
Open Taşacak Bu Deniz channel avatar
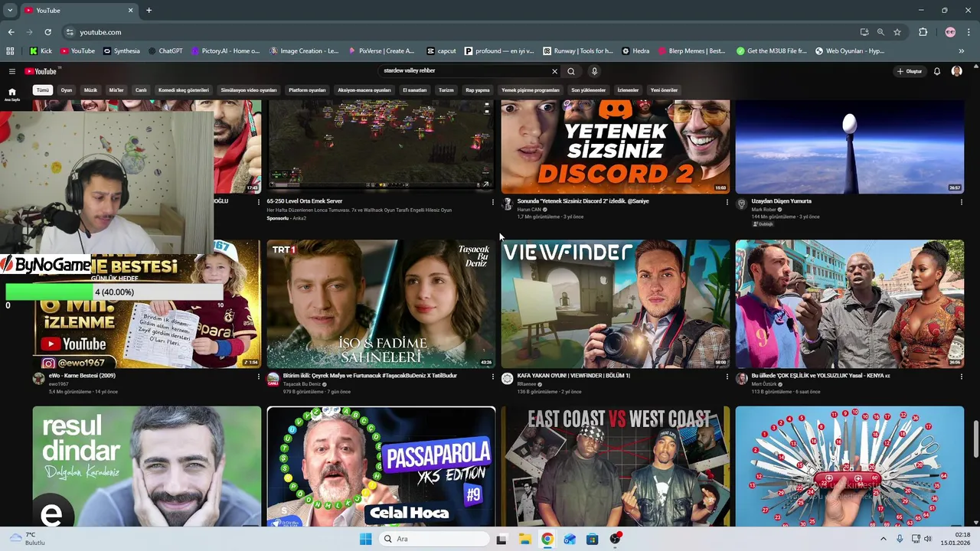(x=273, y=379)
